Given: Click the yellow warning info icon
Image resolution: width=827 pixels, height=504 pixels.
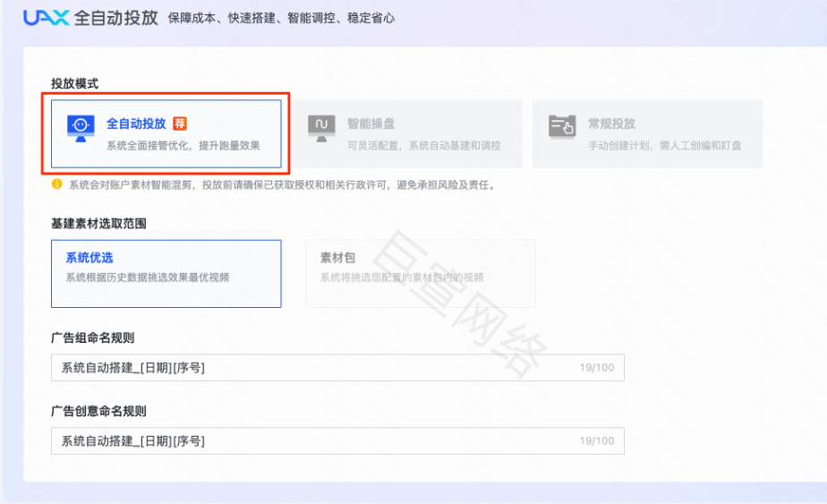Looking at the screenshot, I should click(57, 185).
